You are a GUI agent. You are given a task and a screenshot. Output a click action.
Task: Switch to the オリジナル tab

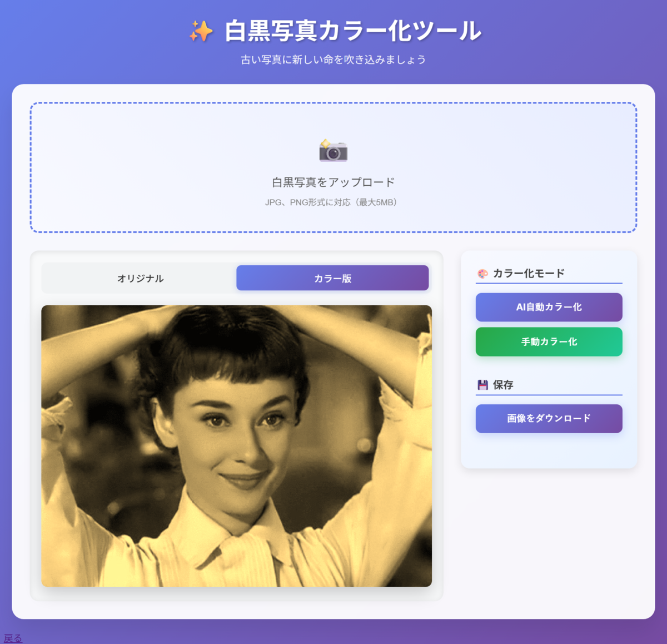(x=140, y=278)
